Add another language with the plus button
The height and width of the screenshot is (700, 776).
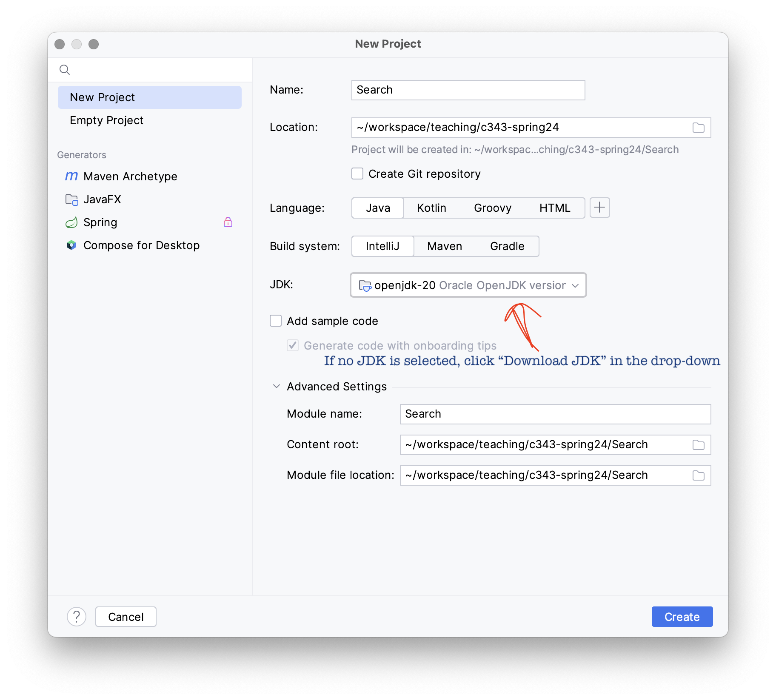[599, 208]
